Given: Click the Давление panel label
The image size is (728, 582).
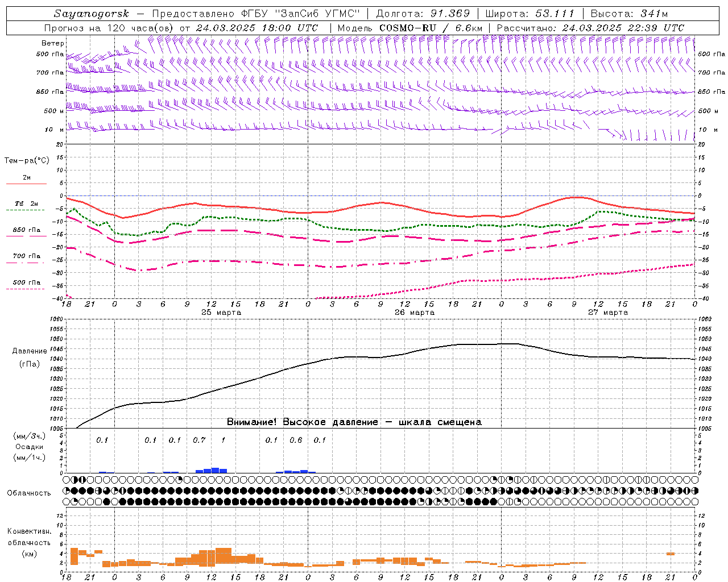Looking at the screenshot, I should [x=30, y=351].
